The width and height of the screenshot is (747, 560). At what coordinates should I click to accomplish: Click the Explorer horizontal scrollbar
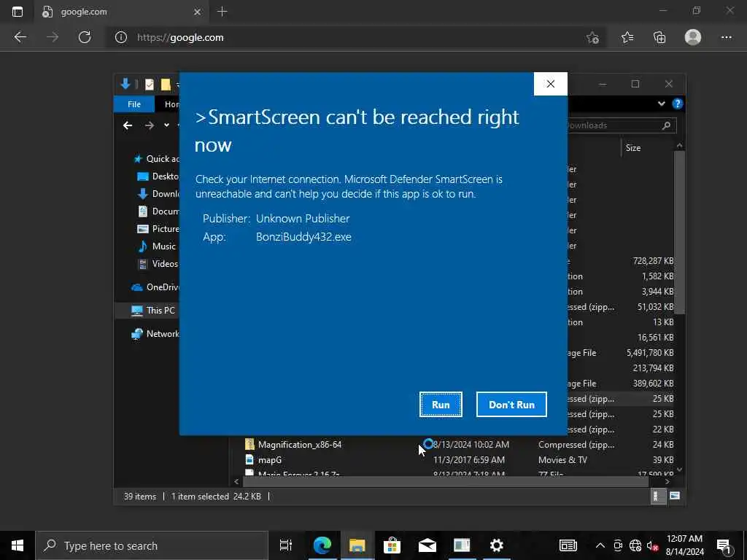[446, 481]
